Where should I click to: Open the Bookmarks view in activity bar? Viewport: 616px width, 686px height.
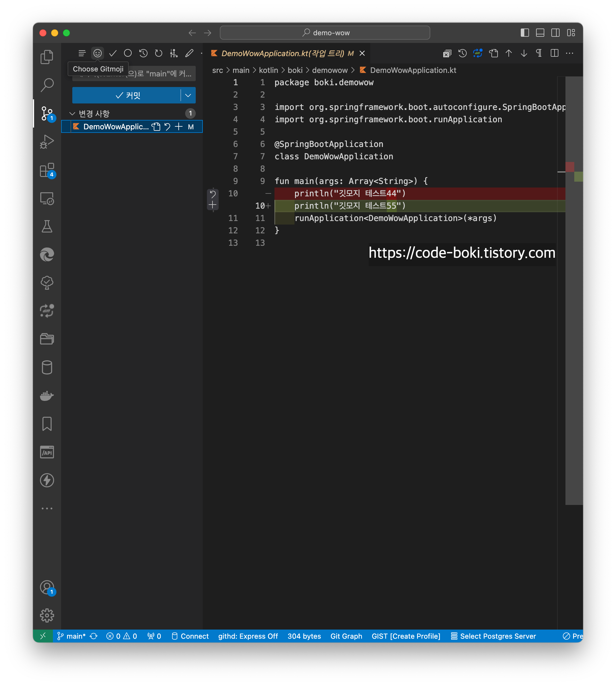click(47, 424)
